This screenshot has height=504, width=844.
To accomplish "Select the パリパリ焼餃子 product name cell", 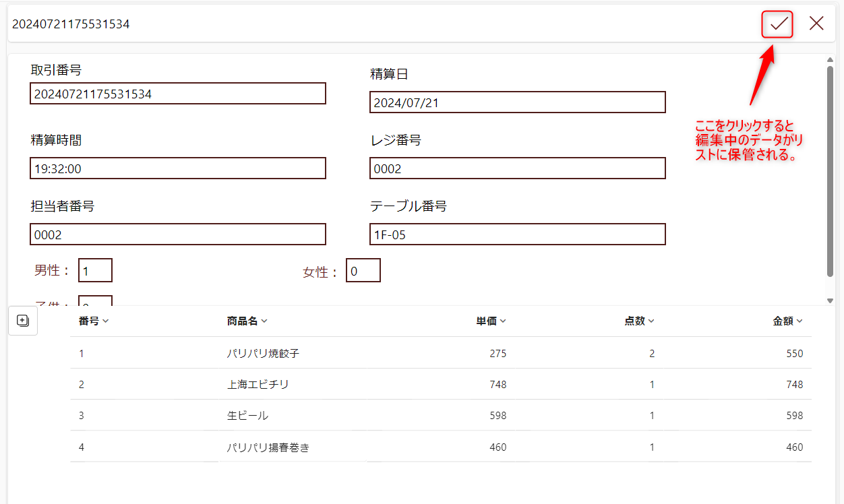I will coord(262,353).
